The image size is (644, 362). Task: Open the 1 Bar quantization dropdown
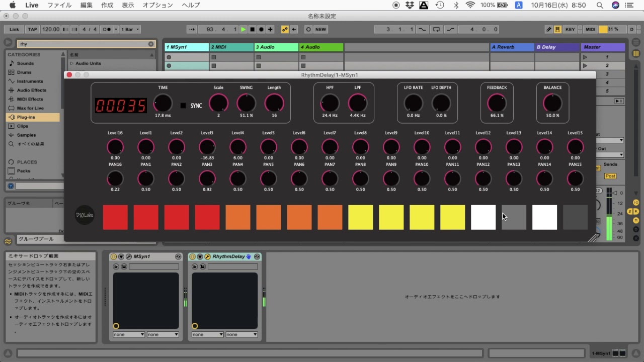130,29
